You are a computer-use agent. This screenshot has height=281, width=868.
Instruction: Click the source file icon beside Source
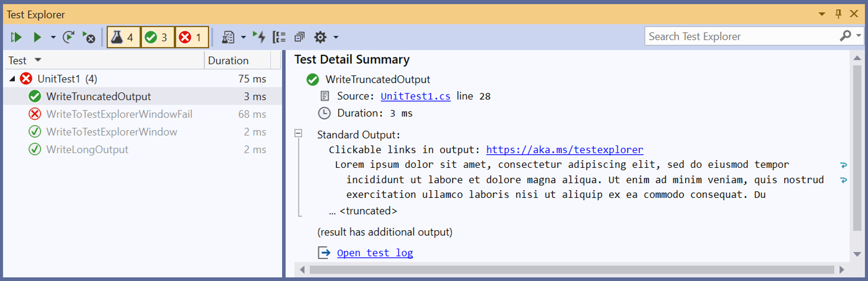[x=325, y=96]
